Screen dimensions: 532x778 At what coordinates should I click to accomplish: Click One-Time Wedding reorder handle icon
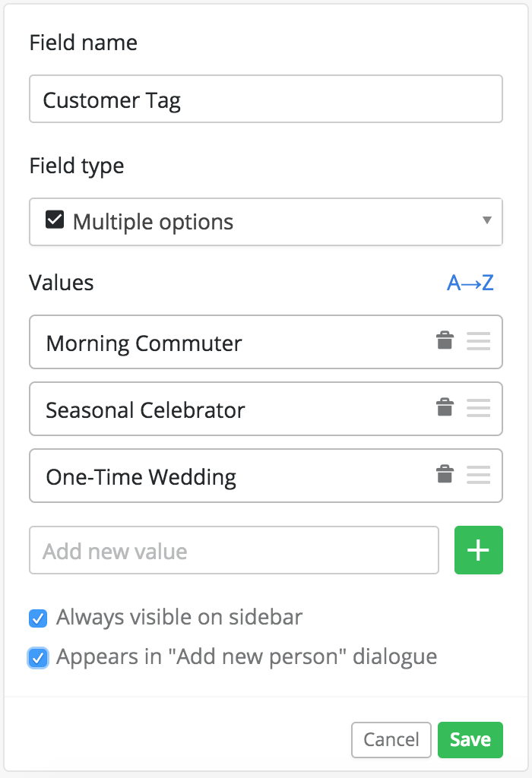478,475
